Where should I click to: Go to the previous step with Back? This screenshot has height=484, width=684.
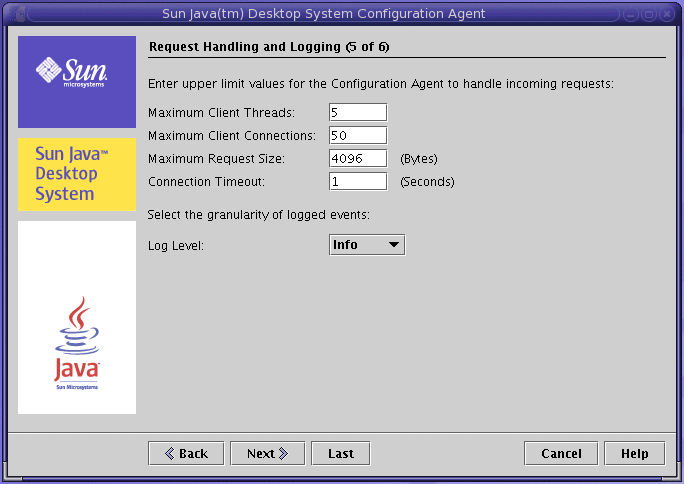click(x=186, y=453)
